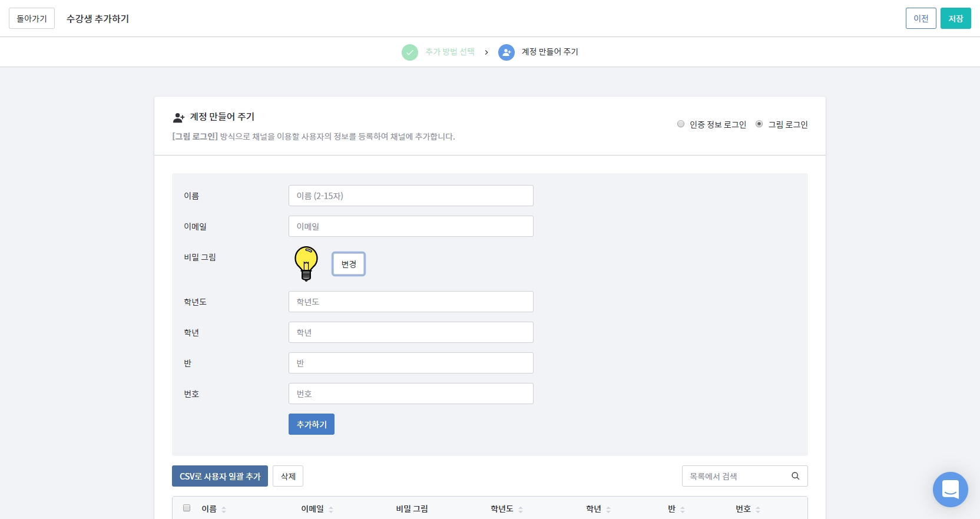Select the 인증 정보 로그인 radio option
The width and height of the screenshot is (980, 519).
(x=681, y=124)
